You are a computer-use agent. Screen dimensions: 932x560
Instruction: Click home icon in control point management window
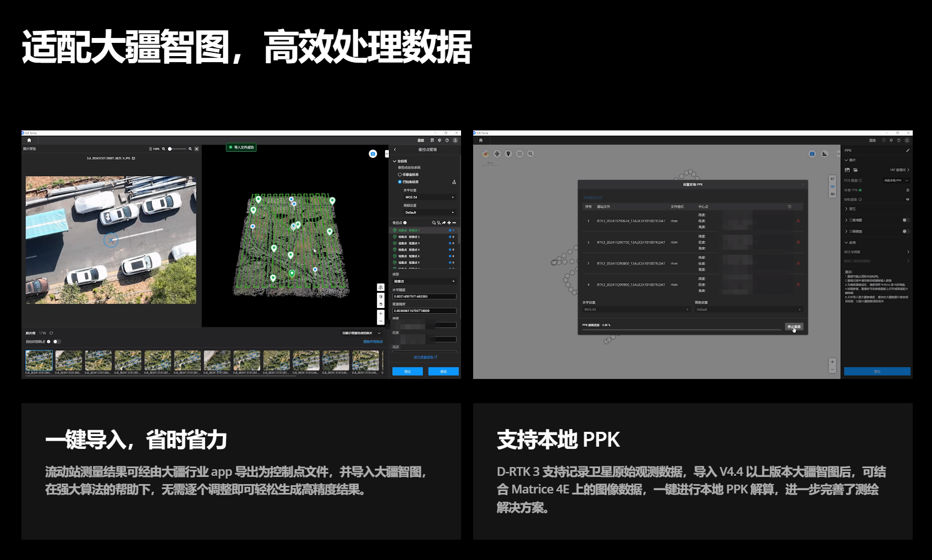click(x=29, y=140)
